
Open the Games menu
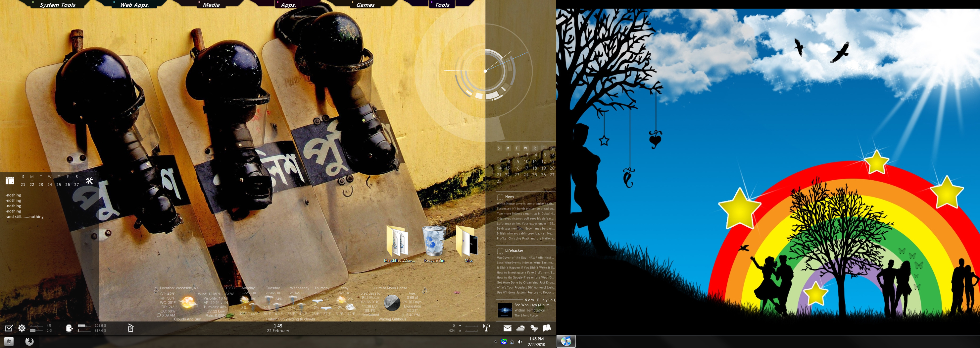365,5
